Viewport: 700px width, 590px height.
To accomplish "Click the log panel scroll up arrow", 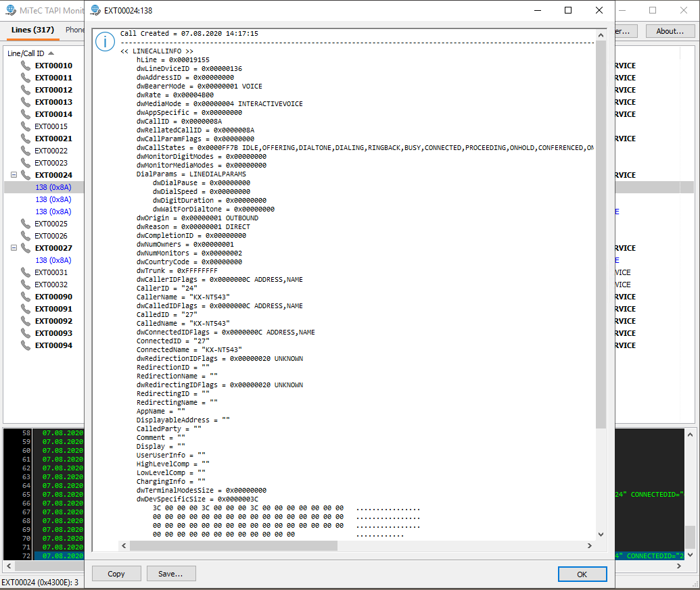I will [690, 435].
